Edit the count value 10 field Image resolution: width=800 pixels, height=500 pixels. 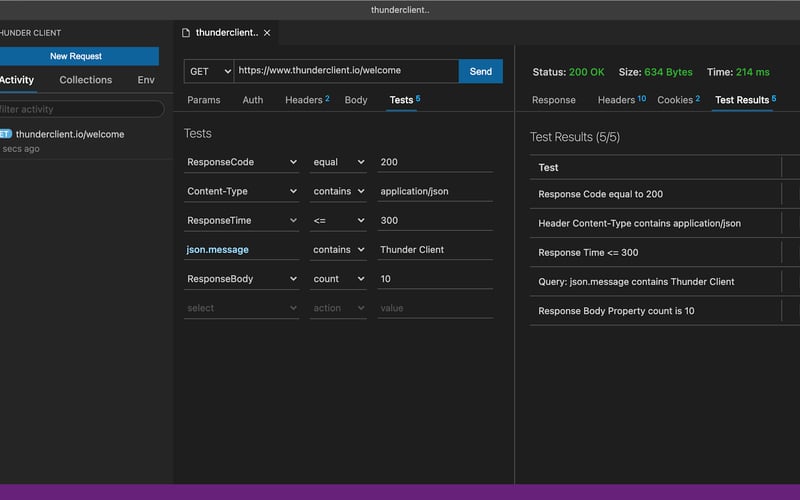pos(435,279)
